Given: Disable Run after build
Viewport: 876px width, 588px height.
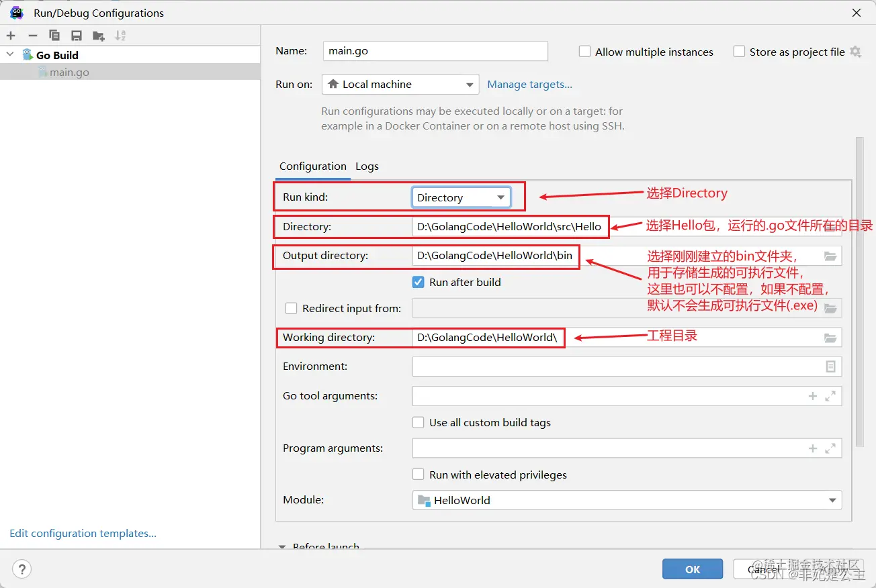Looking at the screenshot, I should point(419,282).
